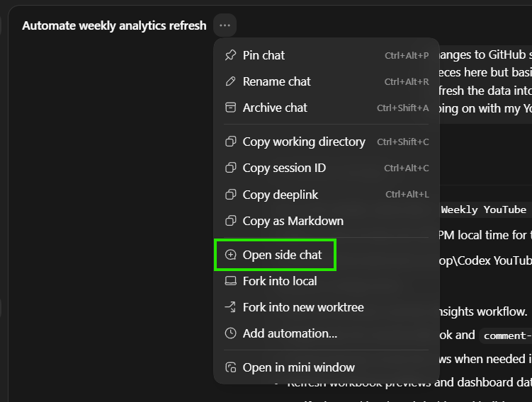The width and height of the screenshot is (532, 402).
Task: Select Add automation... option
Action: [x=327, y=333]
